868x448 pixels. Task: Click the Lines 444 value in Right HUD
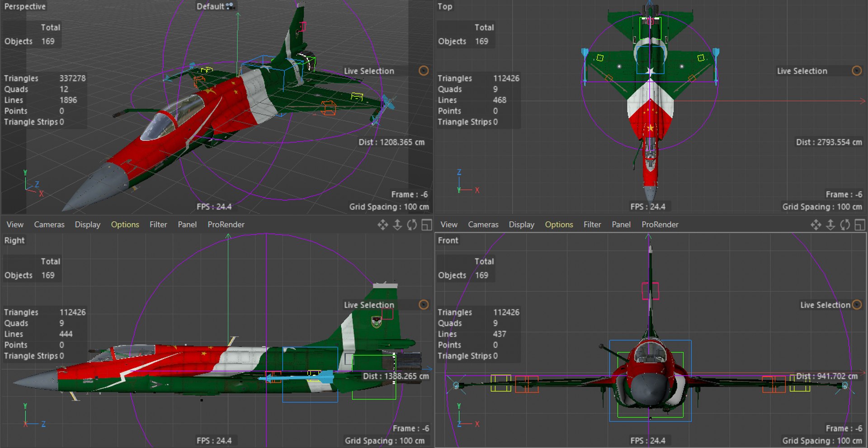tap(66, 334)
